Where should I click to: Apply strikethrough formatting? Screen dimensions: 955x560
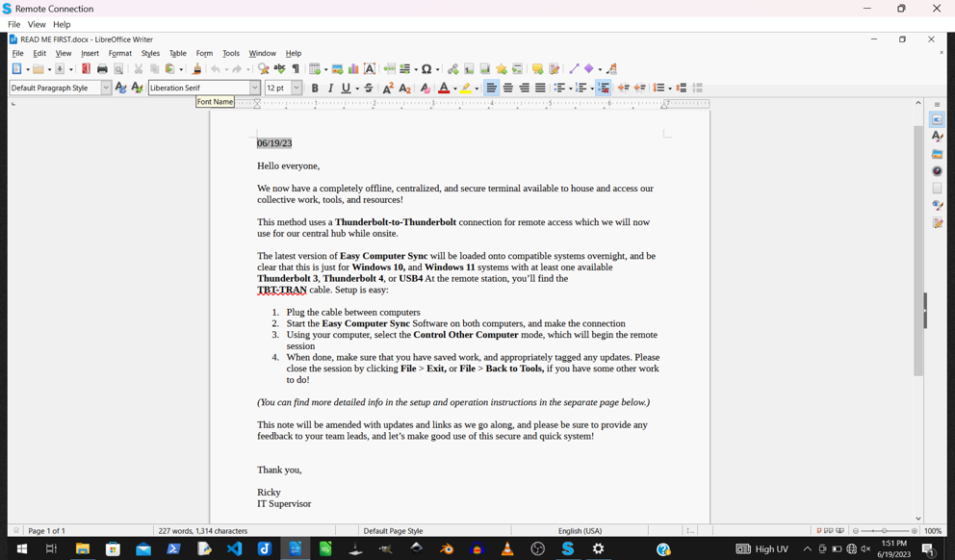(369, 89)
